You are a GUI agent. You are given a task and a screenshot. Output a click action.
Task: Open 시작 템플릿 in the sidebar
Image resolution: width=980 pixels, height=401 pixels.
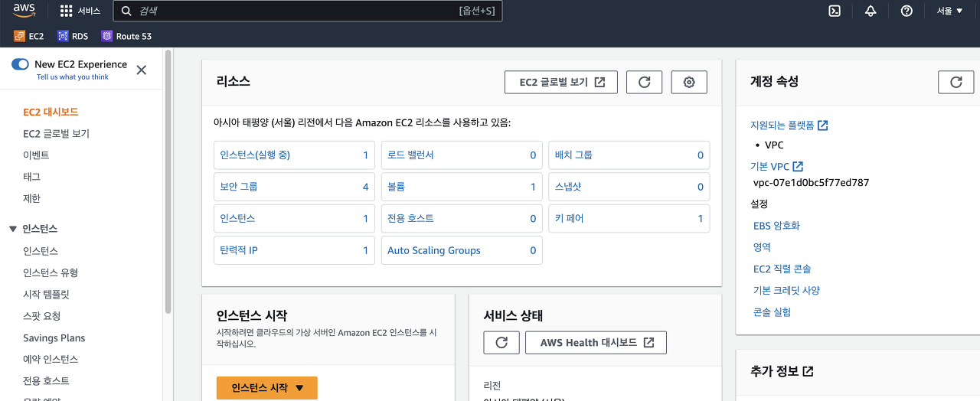(46, 294)
